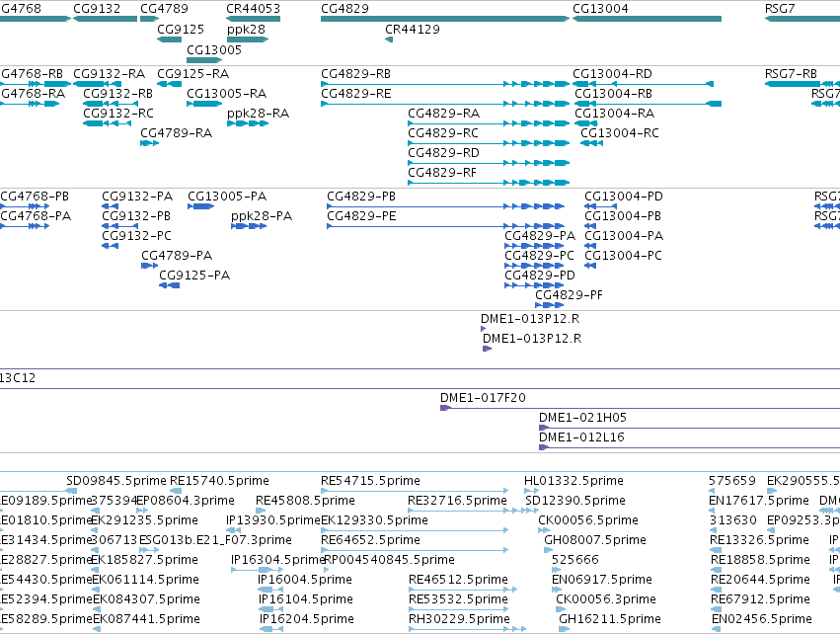Open EST HL01332.5prime
The height and width of the screenshot is (634, 840).
coord(573,481)
